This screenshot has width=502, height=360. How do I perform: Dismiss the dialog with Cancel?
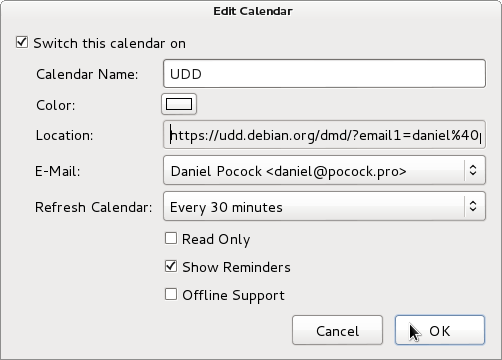337,330
